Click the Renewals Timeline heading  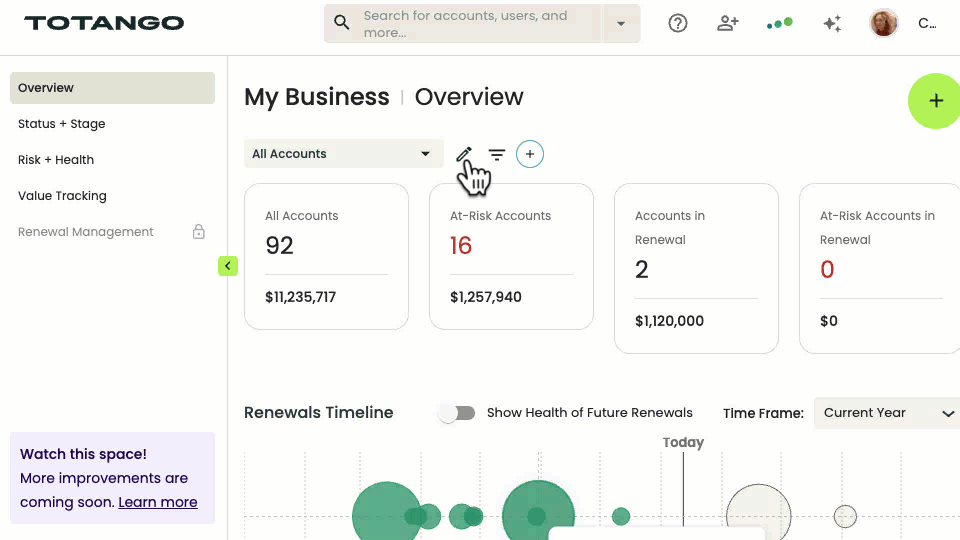point(318,413)
